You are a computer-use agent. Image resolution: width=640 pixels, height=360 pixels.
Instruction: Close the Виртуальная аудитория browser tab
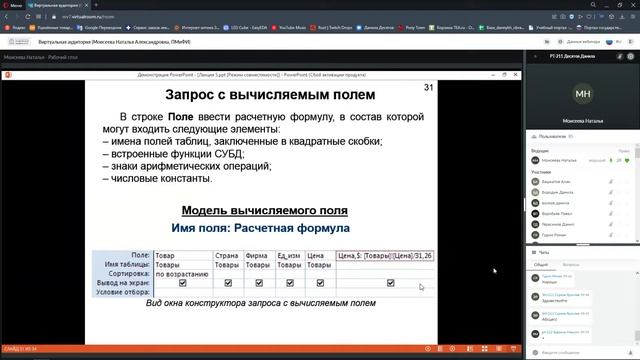point(86,5)
